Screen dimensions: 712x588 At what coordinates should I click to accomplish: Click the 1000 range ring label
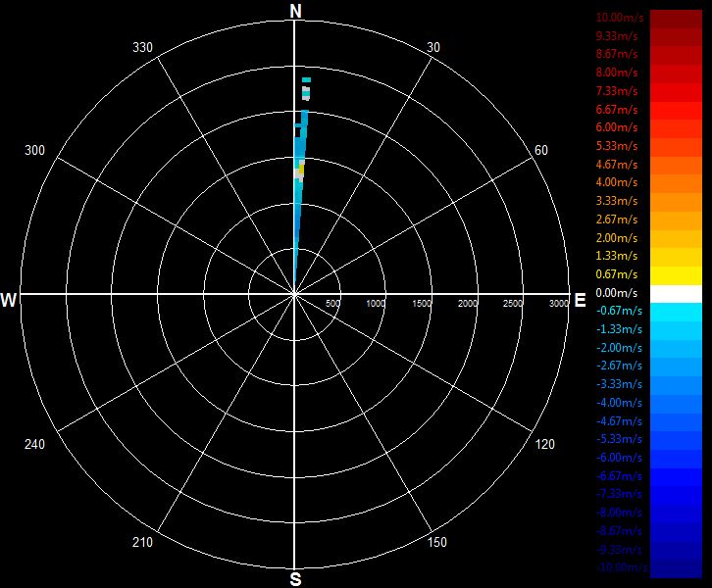tap(376, 304)
